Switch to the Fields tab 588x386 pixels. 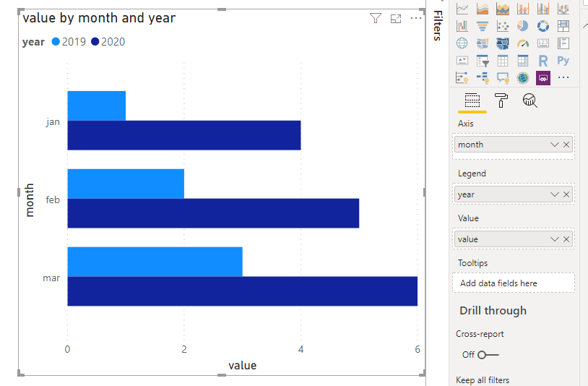coord(472,100)
